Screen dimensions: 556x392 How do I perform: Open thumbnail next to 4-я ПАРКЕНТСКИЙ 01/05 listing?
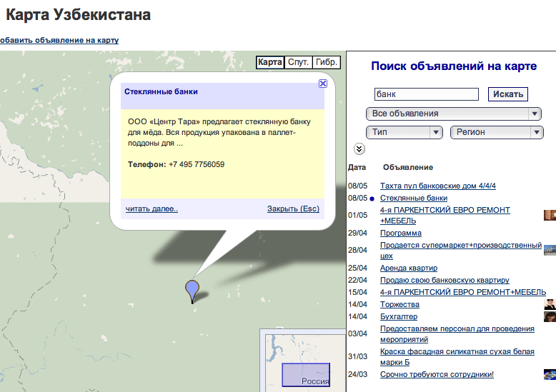tap(549, 215)
